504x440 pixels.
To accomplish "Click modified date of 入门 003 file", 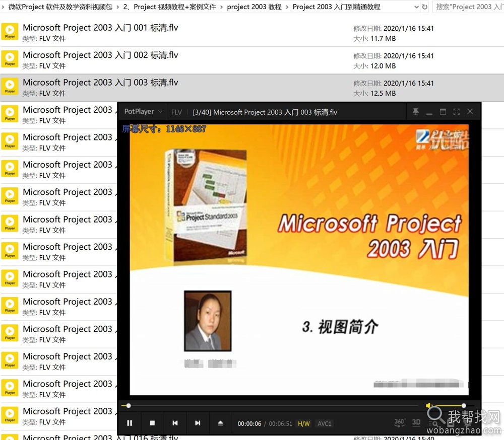I will [x=394, y=83].
